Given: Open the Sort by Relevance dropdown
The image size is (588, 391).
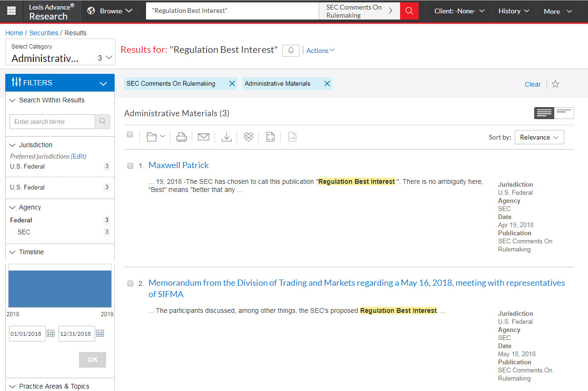Looking at the screenshot, I should click(x=539, y=137).
